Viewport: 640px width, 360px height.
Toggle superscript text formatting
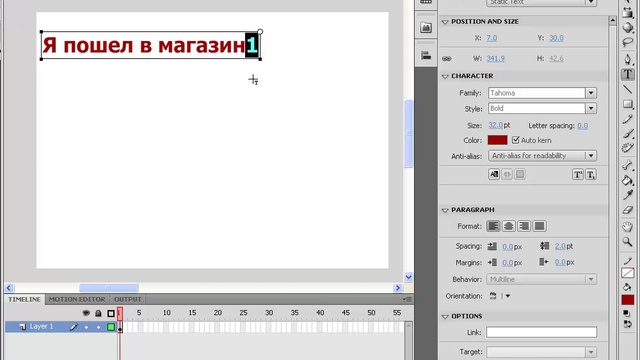click(x=578, y=175)
